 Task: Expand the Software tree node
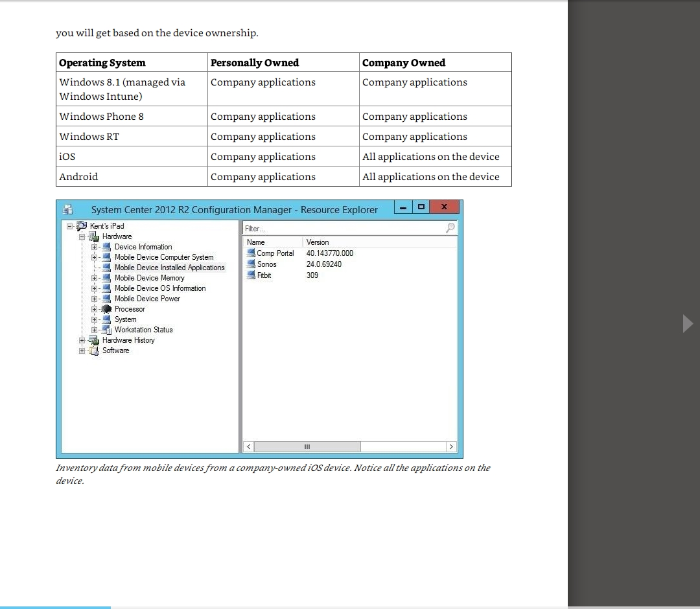coord(82,350)
